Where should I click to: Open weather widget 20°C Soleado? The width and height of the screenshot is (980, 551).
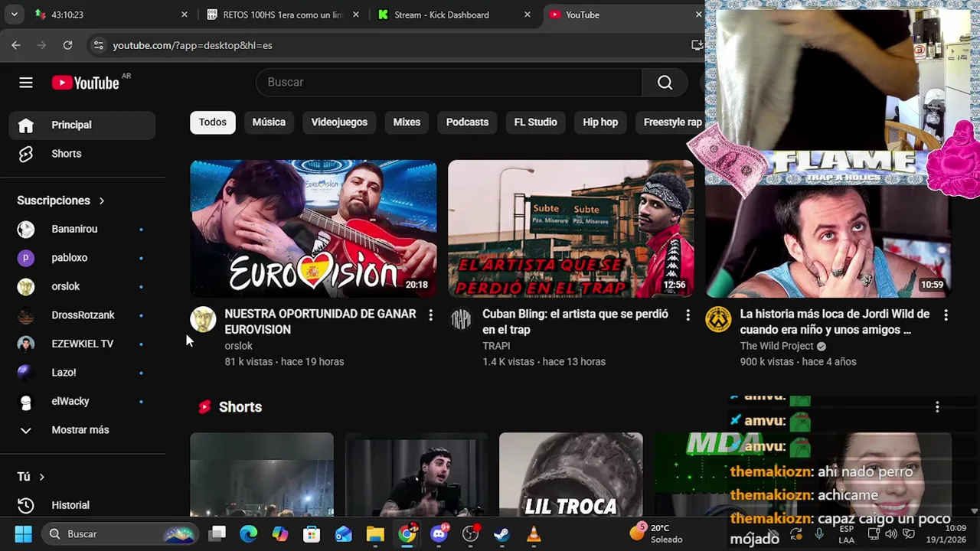[656, 533]
